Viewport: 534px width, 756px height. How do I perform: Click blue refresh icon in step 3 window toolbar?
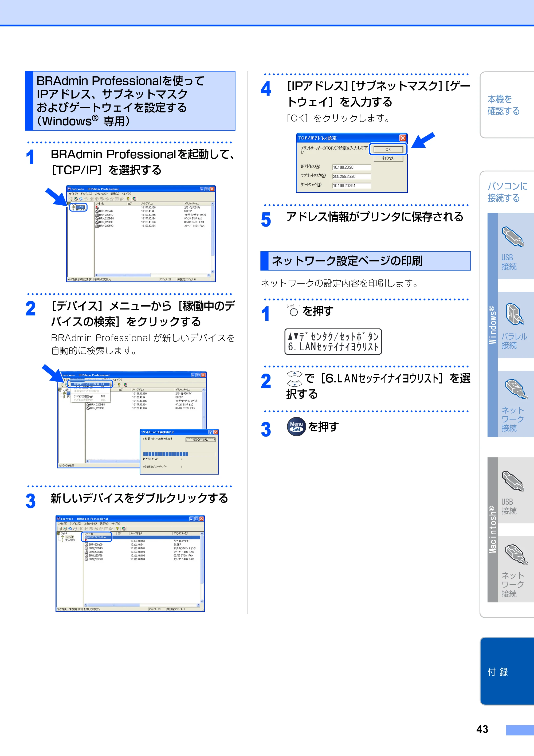point(70,528)
